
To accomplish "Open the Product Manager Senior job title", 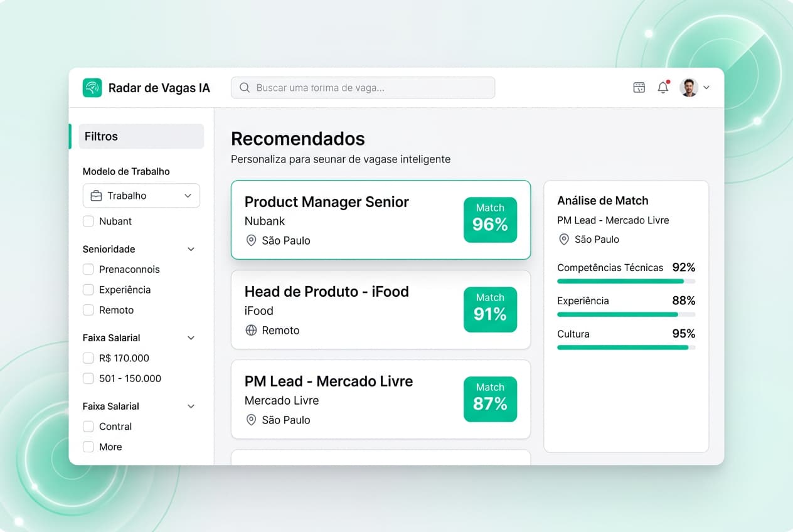I will [x=326, y=202].
